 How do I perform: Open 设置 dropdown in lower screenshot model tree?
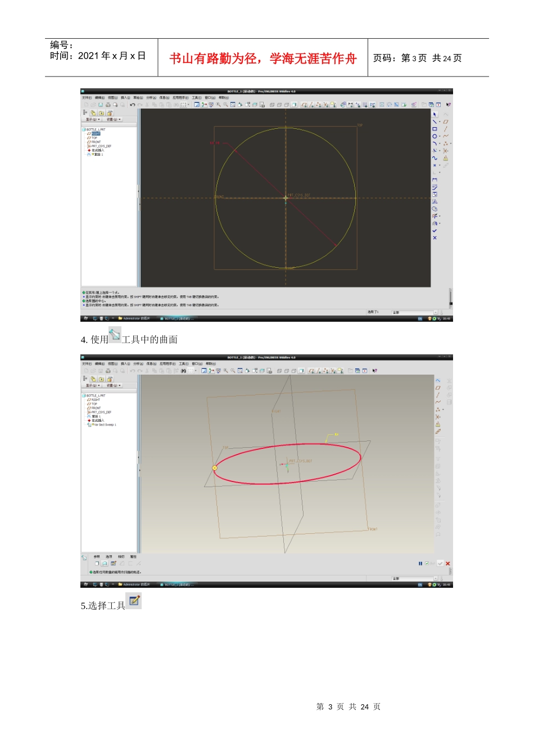tap(113, 385)
